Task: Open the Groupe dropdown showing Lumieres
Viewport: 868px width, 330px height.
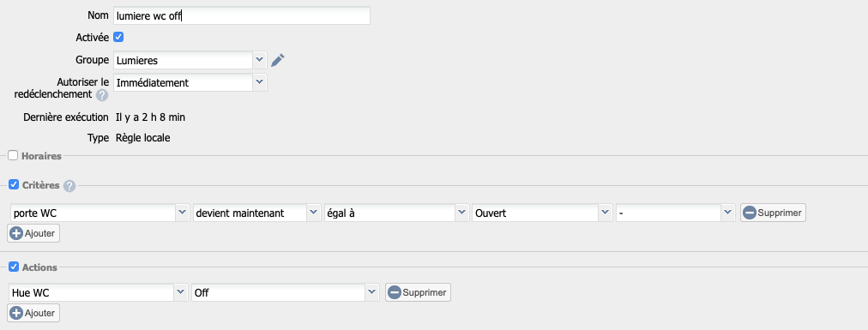Action: pyautogui.click(x=190, y=60)
